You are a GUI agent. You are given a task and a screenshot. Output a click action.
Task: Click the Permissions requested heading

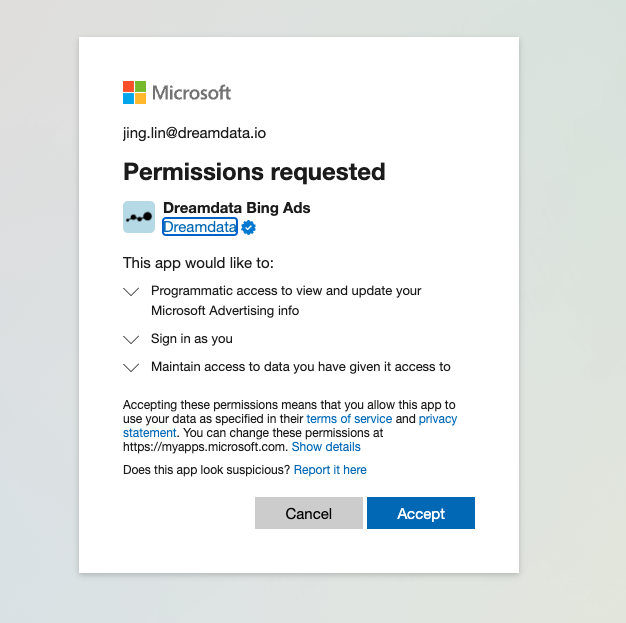(254, 172)
